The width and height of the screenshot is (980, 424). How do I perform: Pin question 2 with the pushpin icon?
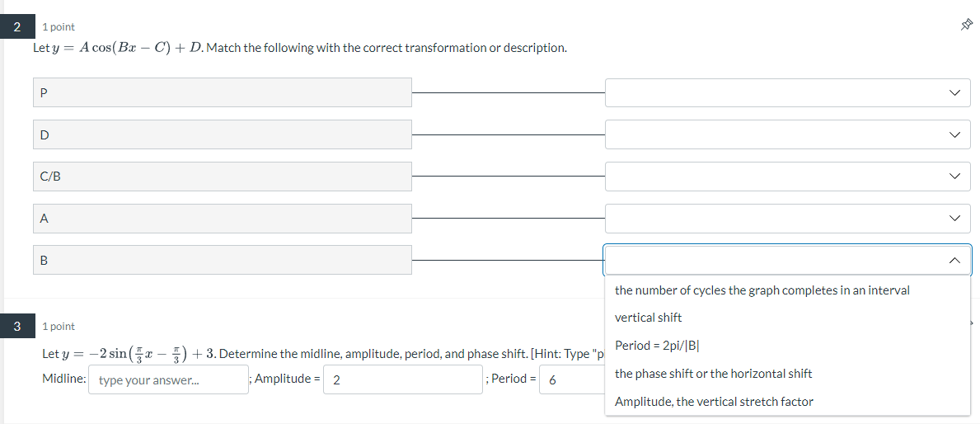(966, 26)
